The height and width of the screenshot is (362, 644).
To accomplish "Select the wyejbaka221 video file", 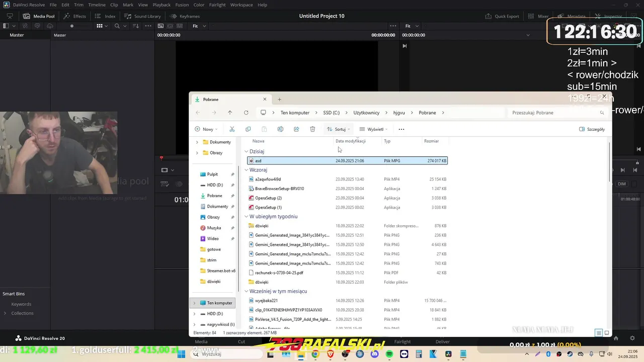I will point(347,301).
